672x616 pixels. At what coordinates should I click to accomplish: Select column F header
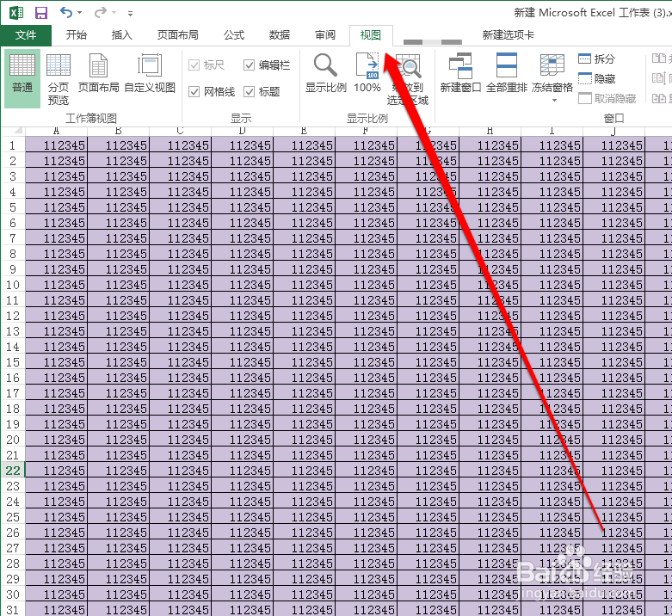pos(366,131)
